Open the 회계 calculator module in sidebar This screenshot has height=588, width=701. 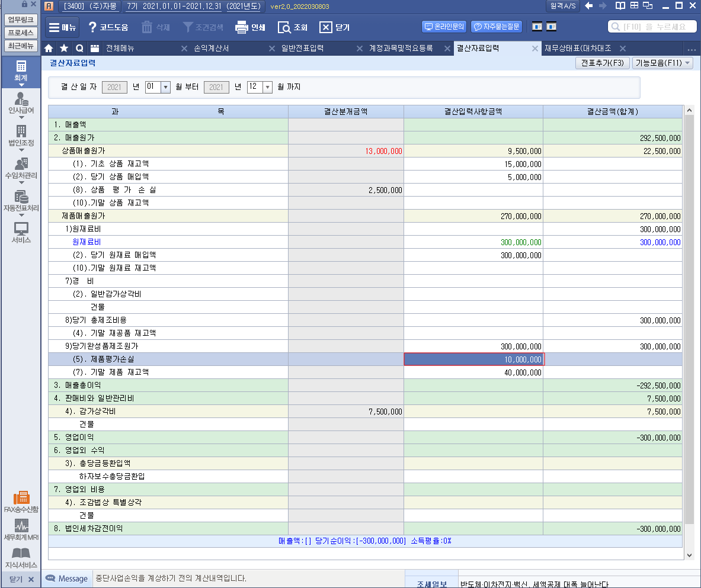(21, 67)
